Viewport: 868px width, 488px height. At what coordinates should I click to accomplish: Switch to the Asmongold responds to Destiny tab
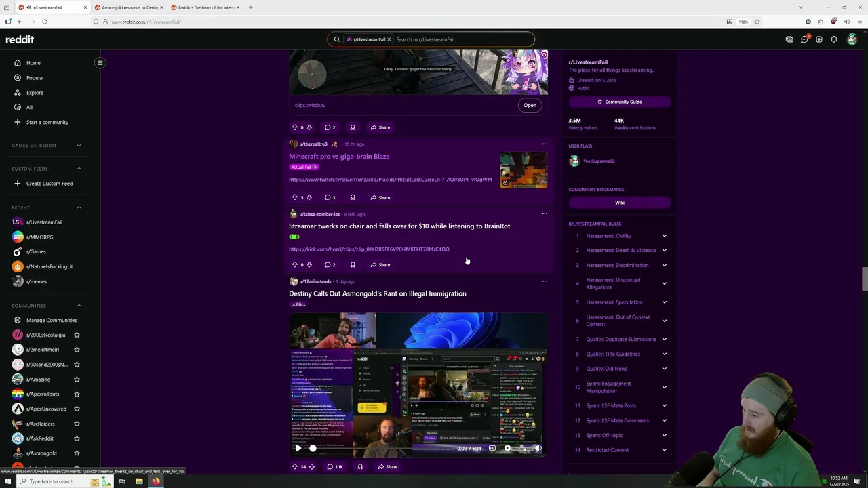coord(129,7)
